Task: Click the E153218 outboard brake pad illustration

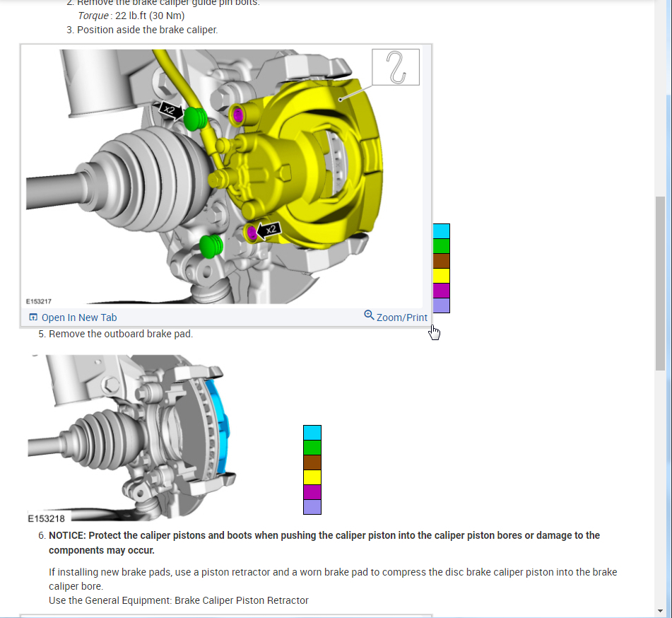Action: coord(131,438)
